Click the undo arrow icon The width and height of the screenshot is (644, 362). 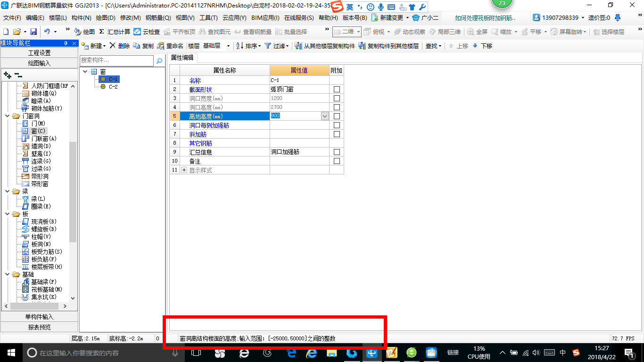point(47,32)
